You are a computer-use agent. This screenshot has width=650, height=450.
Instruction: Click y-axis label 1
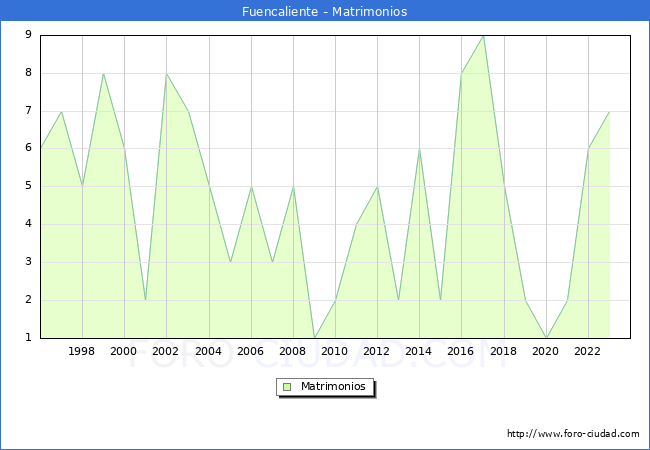[28, 337]
